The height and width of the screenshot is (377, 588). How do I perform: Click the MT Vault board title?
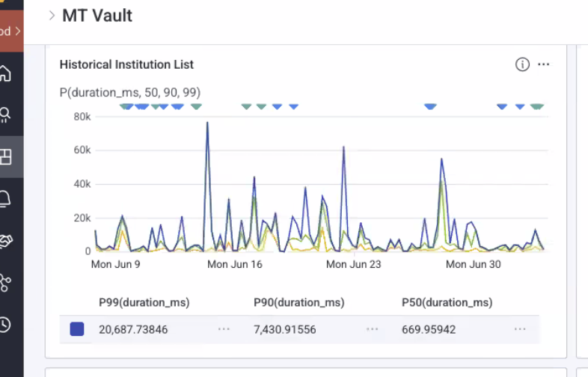pos(97,15)
